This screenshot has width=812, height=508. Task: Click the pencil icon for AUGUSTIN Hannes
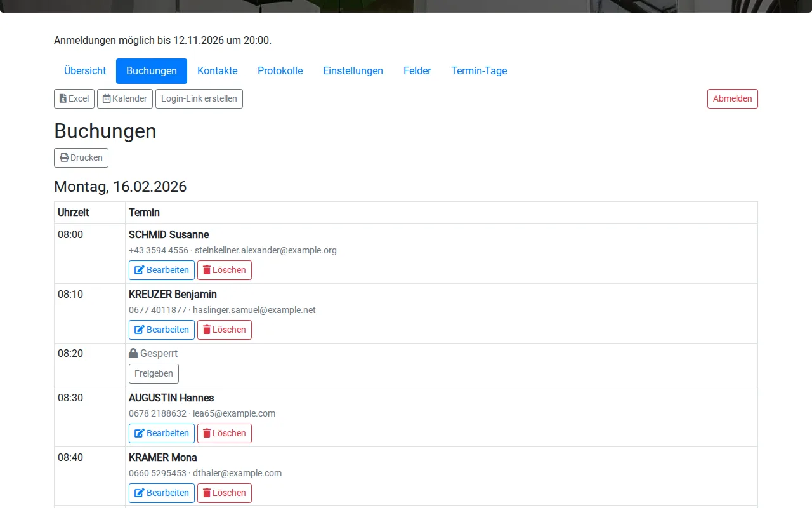[140, 433]
